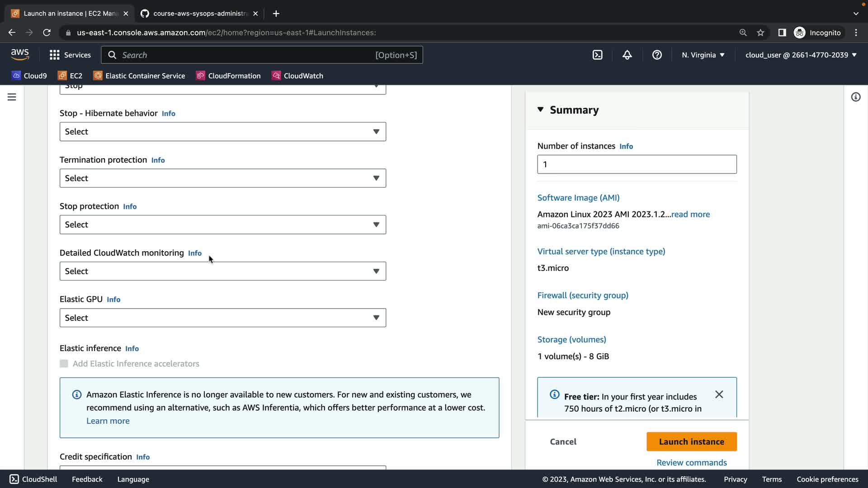Open the info panel icon at right edge

(855, 97)
